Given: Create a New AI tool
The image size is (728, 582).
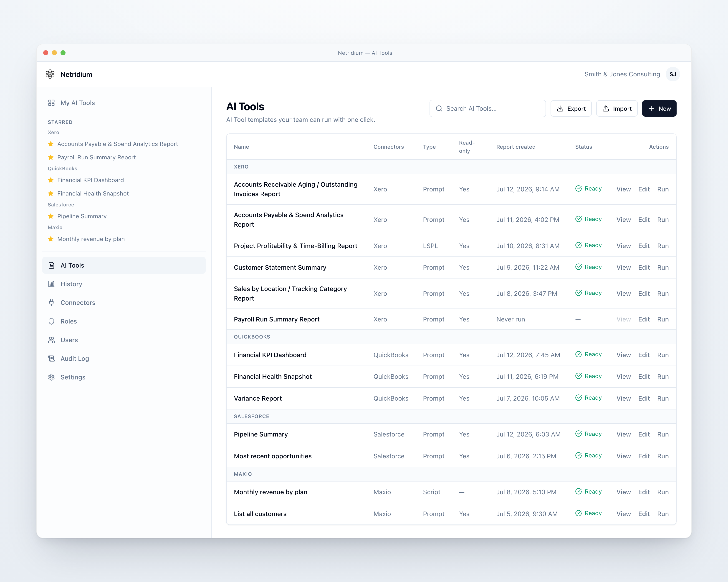Looking at the screenshot, I should click(x=659, y=109).
